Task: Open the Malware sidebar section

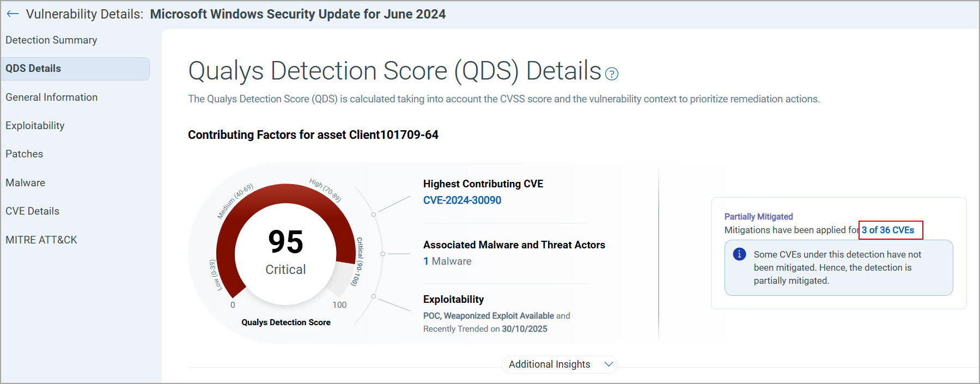Action: tap(25, 183)
